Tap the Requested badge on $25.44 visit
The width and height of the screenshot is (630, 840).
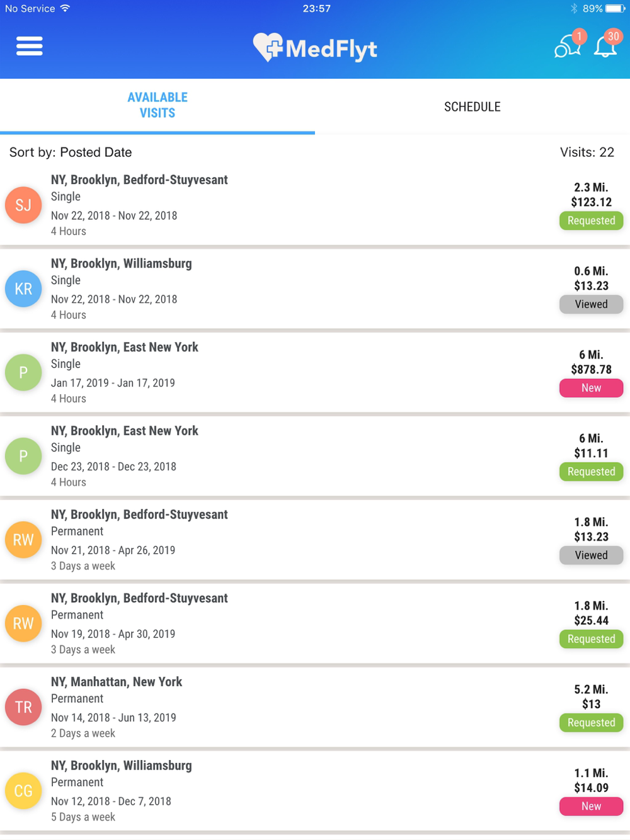[591, 639]
